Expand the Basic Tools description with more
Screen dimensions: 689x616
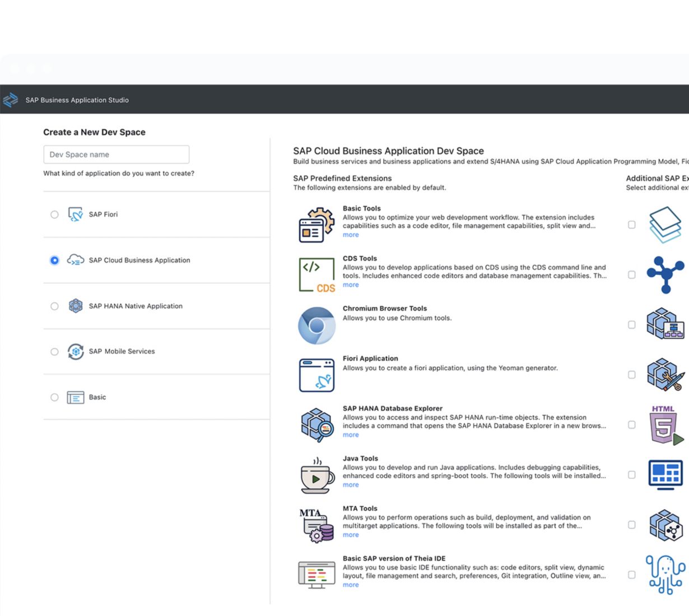pos(351,235)
